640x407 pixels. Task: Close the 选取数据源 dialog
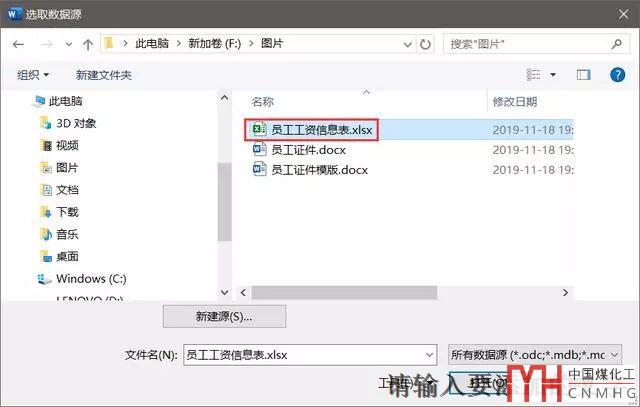623,14
